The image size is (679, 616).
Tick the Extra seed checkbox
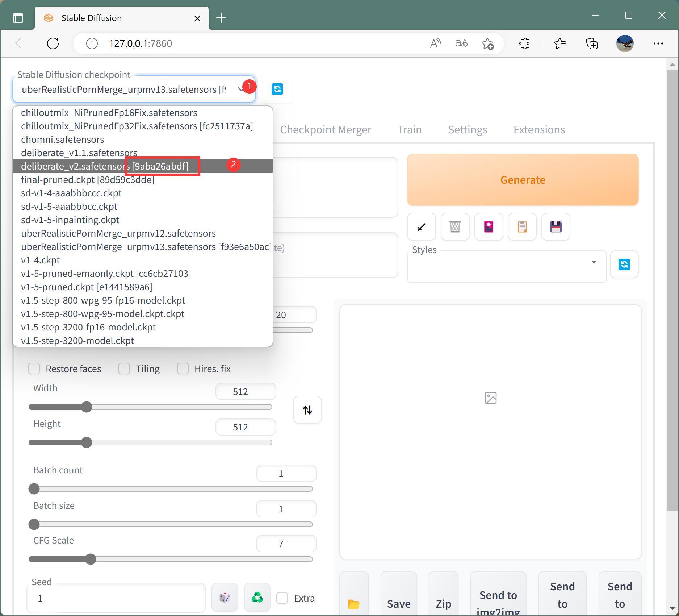click(282, 598)
